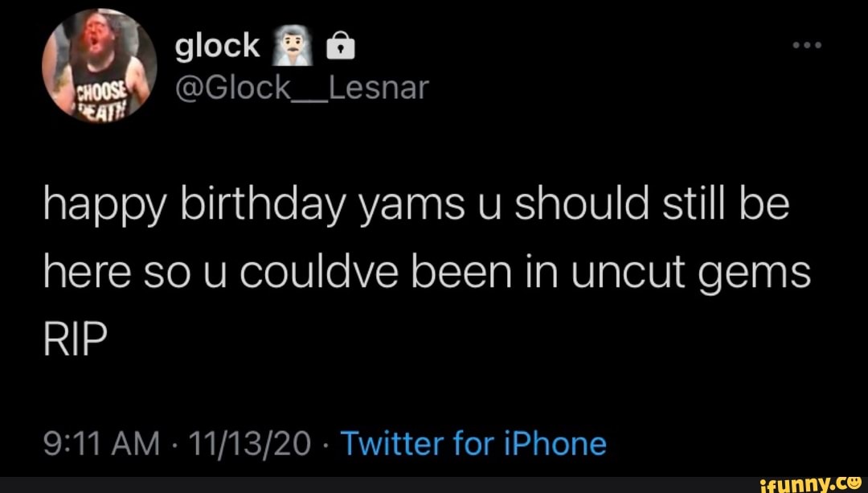Open the tweet options via three-dot menu
The height and width of the screenshot is (493, 868).
click(x=806, y=46)
